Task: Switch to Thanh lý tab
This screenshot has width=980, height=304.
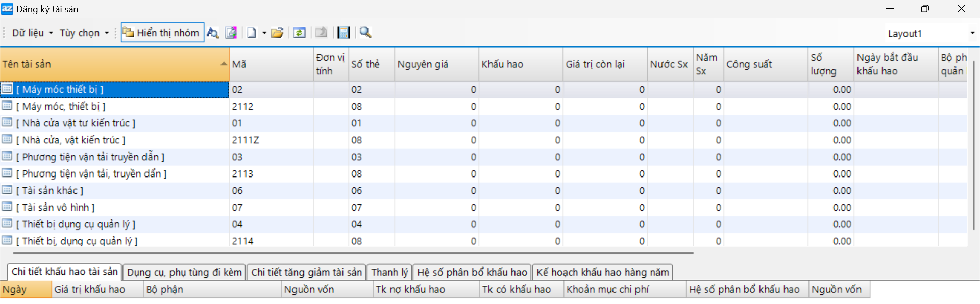Action: 389,272
